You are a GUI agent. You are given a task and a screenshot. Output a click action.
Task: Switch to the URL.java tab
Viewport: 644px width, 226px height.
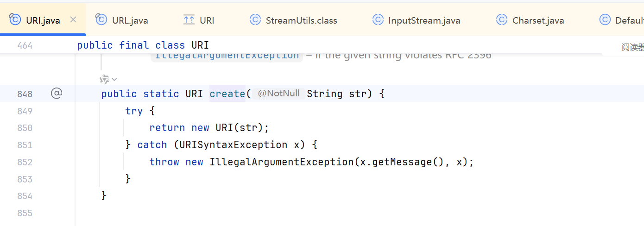tap(130, 20)
